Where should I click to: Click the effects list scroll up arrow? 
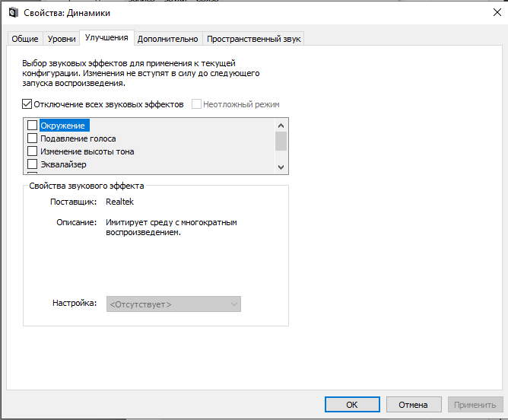(x=281, y=126)
